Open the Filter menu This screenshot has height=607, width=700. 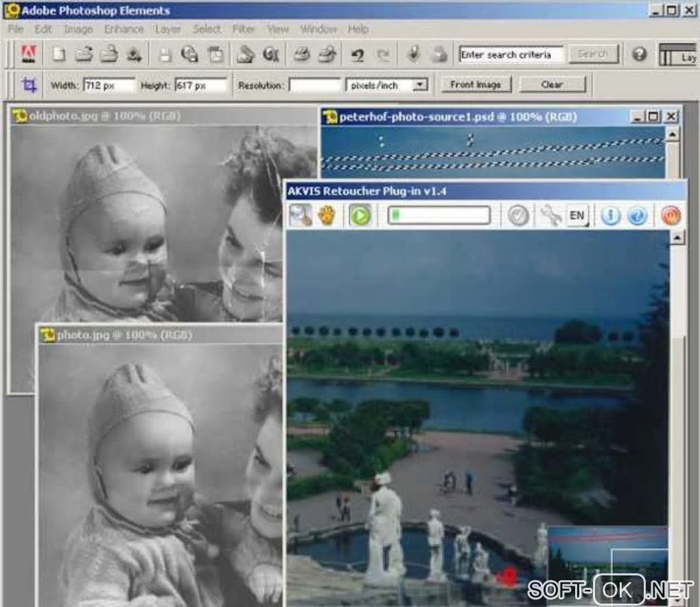[x=244, y=30]
